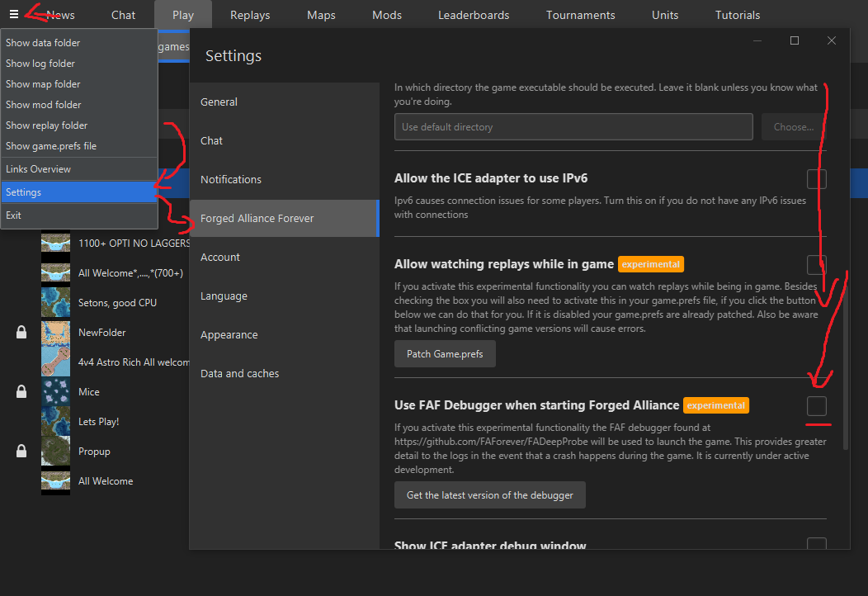Screen dimensions: 868x596
Task: Open the Tutorials tab
Action: tap(738, 15)
